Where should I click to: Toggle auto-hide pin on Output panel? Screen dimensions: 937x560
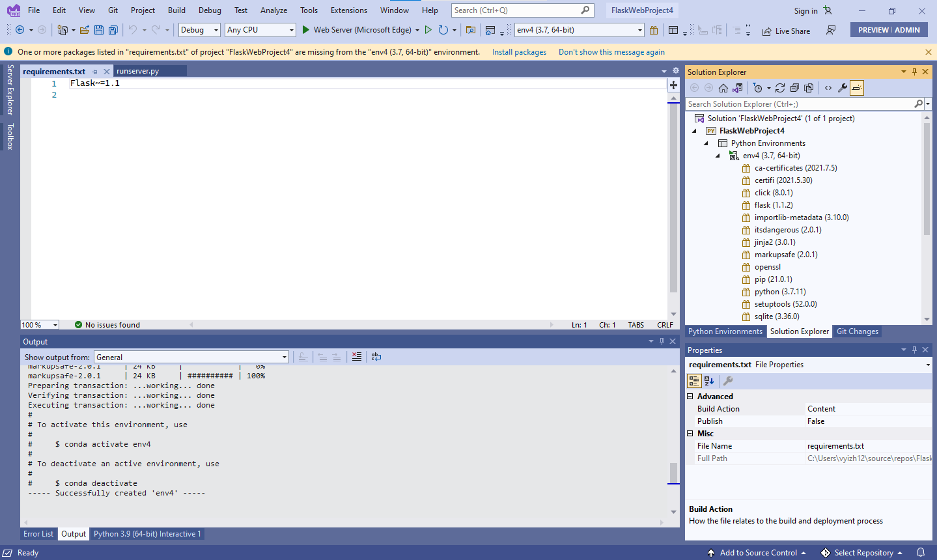pos(662,341)
